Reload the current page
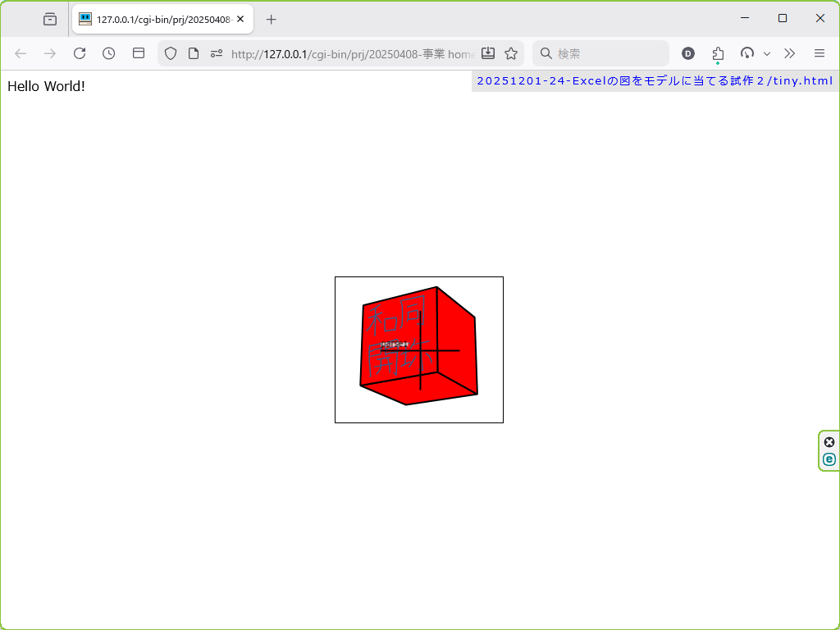Screen dimensions: 840x630 tap(80, 53)
